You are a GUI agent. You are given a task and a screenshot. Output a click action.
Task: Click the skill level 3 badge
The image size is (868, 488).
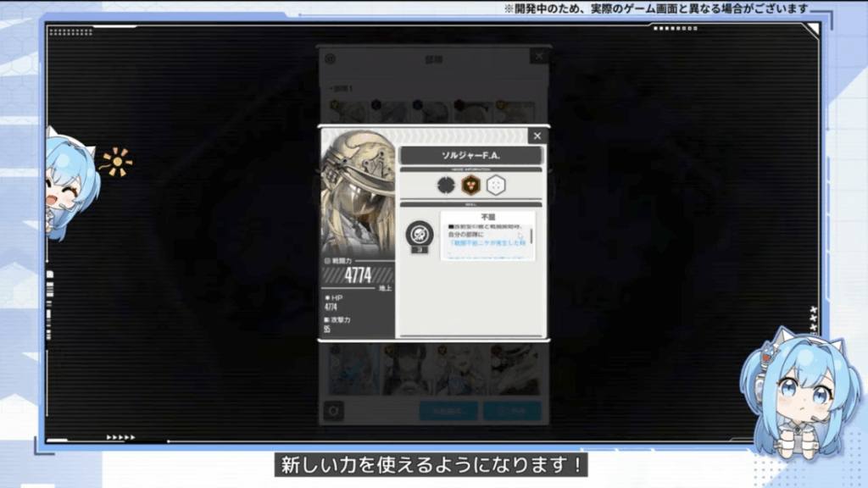[x=420, y=250]
